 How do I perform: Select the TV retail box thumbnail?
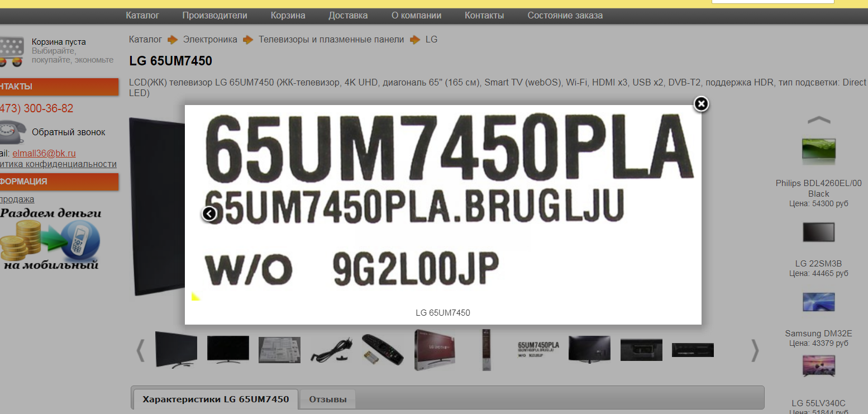pos(434,350)
